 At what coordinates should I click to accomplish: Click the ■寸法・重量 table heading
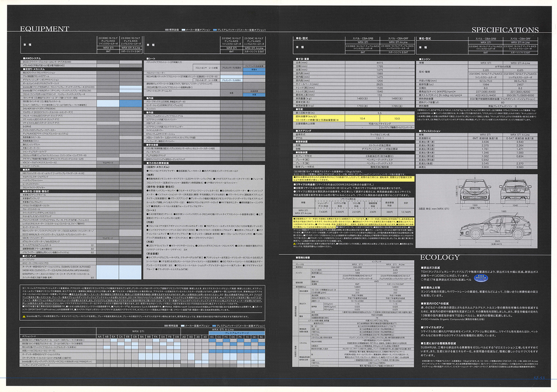pyautogui.click(x=302, y=59)
